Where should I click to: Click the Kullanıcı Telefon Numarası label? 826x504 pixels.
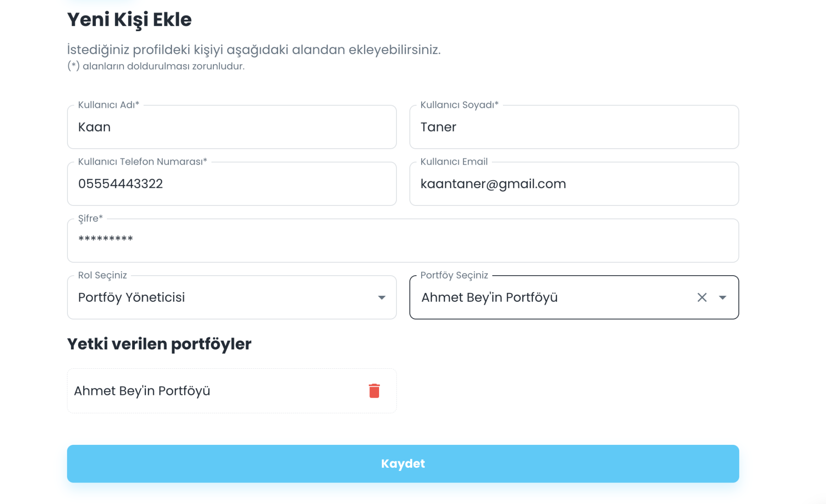point(142,161)
